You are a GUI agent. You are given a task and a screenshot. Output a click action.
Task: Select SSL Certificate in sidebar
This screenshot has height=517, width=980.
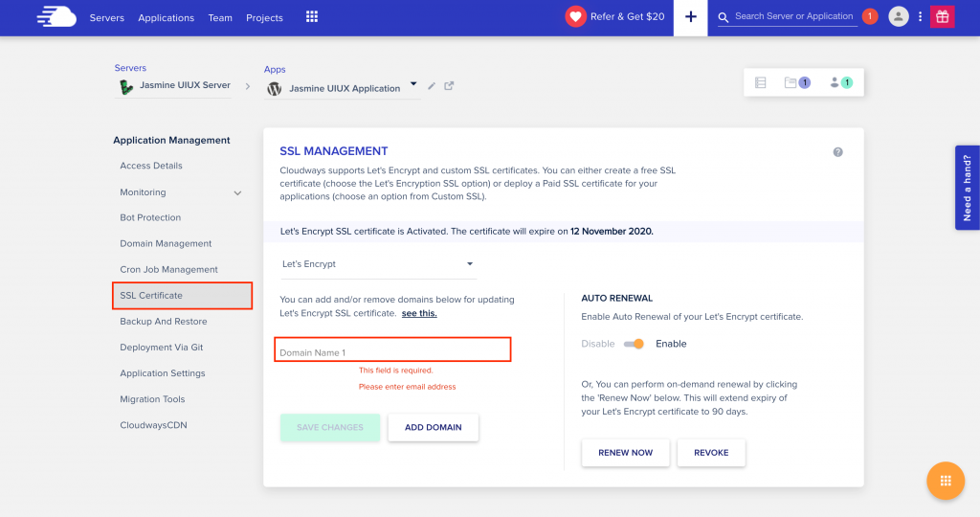182,295
